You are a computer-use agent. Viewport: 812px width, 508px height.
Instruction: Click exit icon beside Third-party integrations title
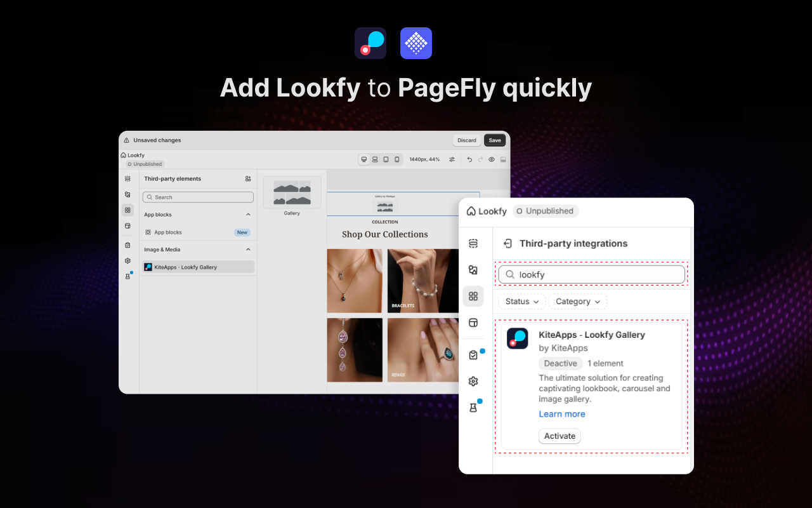[x=507, y=243]
